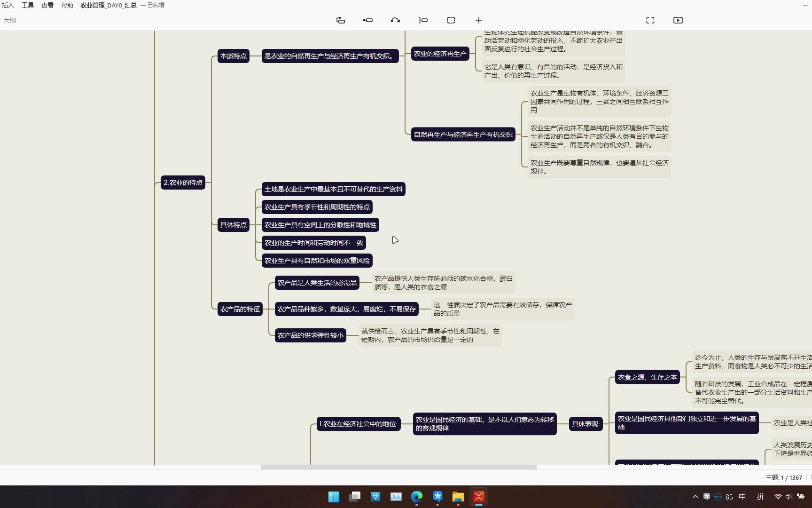Click note 这一性质决定了农产品需要有效储存
The height and width of the screenshot is (508, 812).
pyautogui.click(x=503, y=309)
